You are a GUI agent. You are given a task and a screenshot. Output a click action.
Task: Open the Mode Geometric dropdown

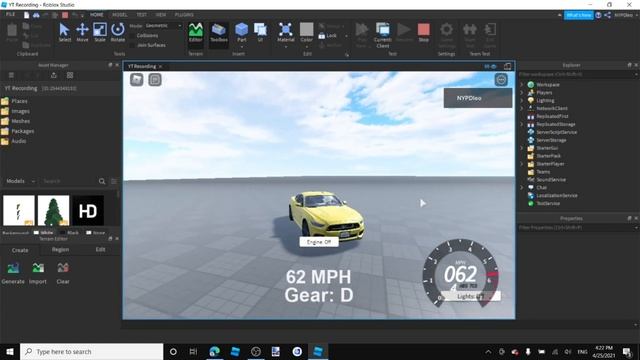point(163,25)
